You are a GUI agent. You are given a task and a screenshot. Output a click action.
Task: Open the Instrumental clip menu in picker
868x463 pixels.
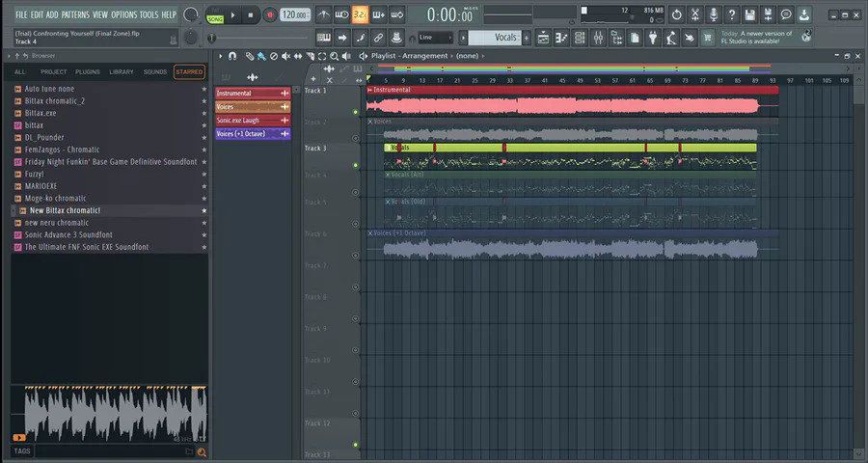[285, 94]
